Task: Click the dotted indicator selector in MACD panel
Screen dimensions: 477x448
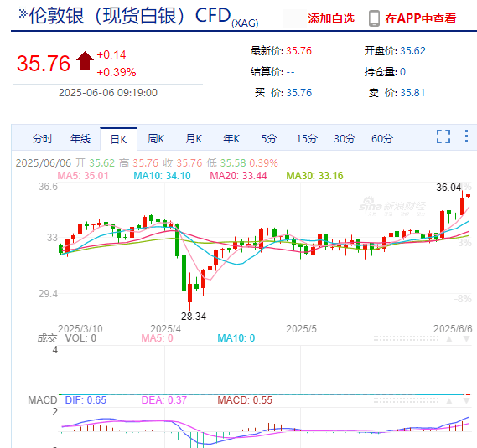Action: tap(406, 400)
